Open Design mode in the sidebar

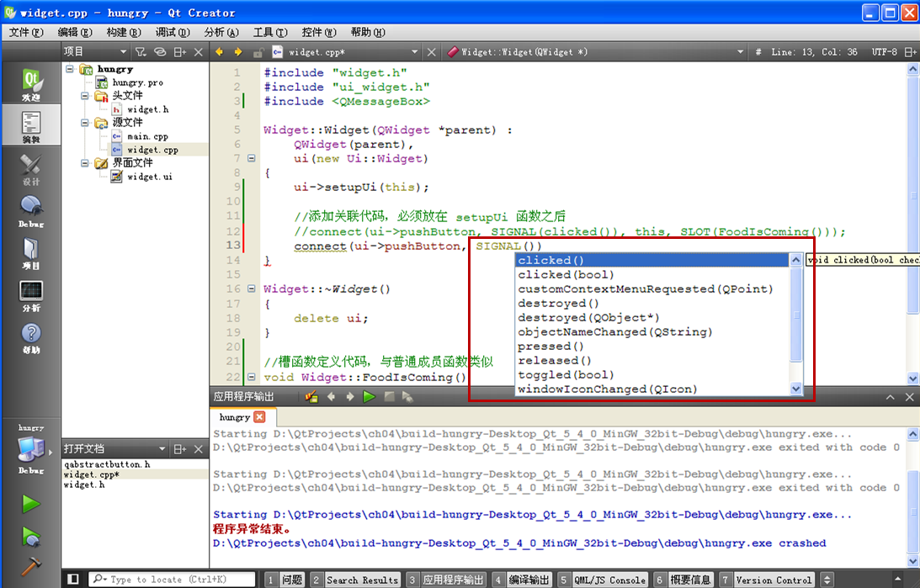[30, 169]
